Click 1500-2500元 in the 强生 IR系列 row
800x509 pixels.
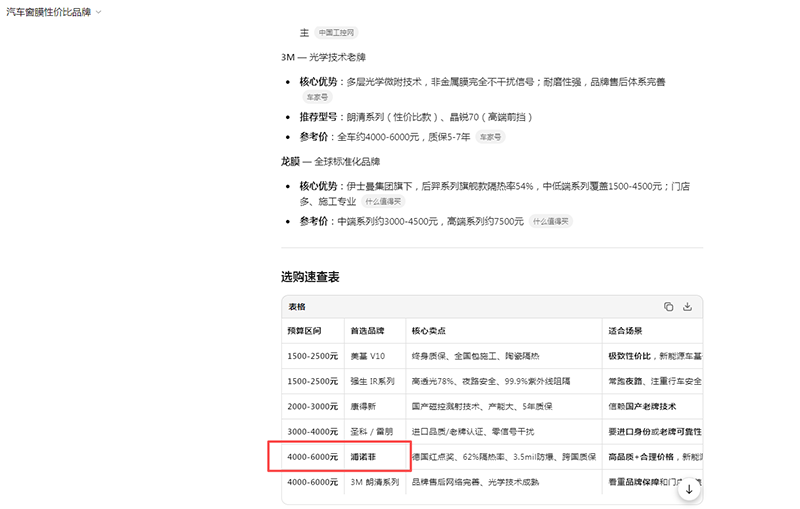tap(313, 381)
